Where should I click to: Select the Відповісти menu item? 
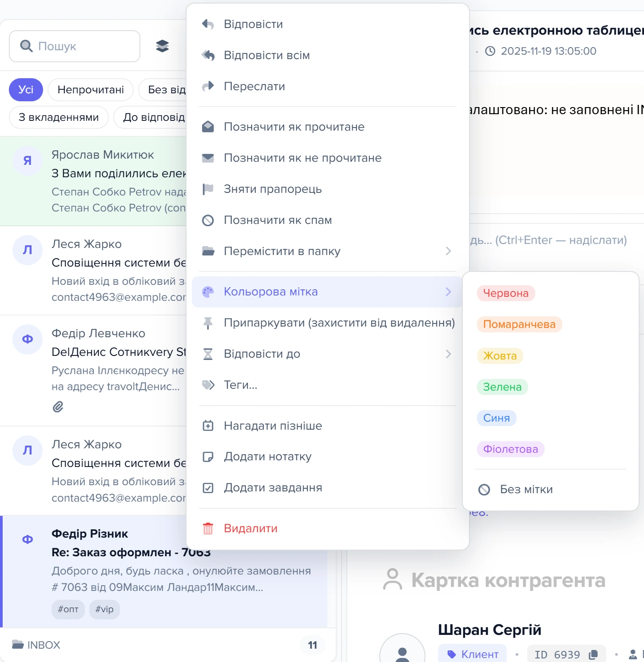click(x=328, y=24)
